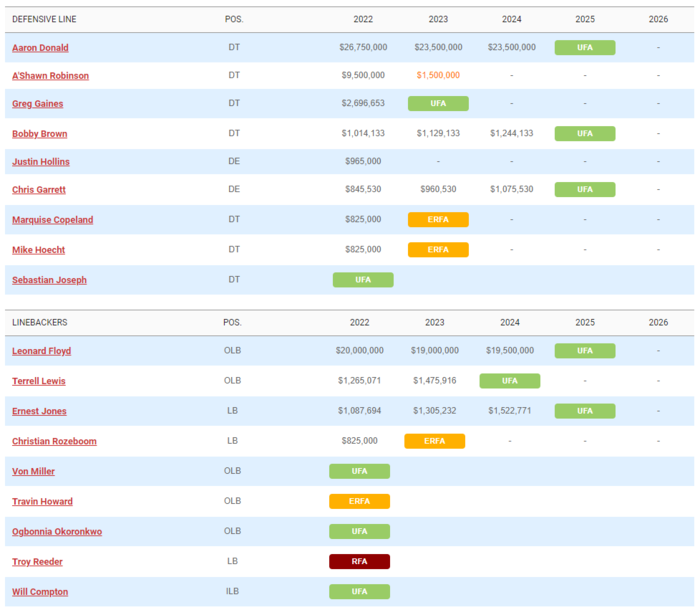Click Leonard Floyd's 2025 UFA badge
The width and height of the screenshot is (700, 615).
tap(585, 351)
